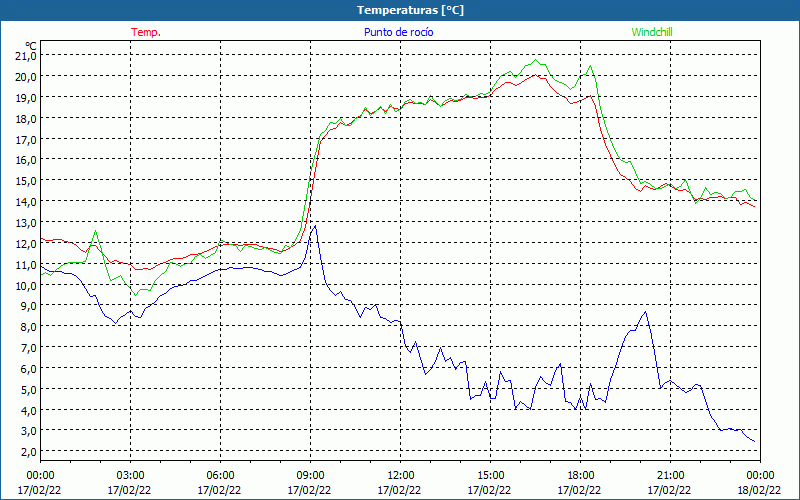Click the '5,0' y-axis value
Screen dimensions: 800x500
click(29, 389)
